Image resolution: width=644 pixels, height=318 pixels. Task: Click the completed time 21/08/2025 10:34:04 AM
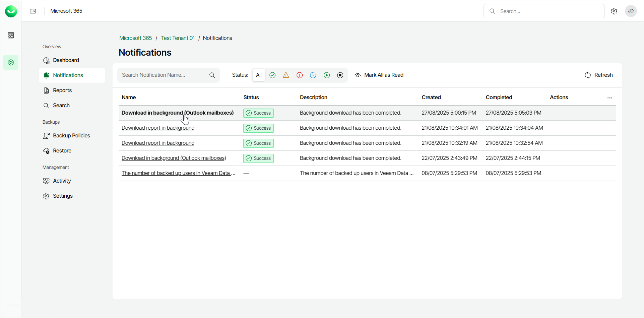pyautogui.click(x=514, y=128)
